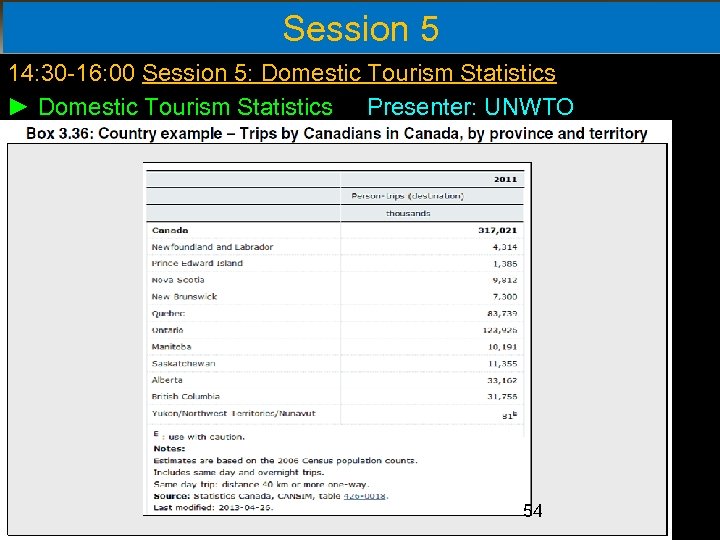Screen dimensions: 720x540
Task: Select the bold 'Notes:' label
Action: (x=169, y=449)
